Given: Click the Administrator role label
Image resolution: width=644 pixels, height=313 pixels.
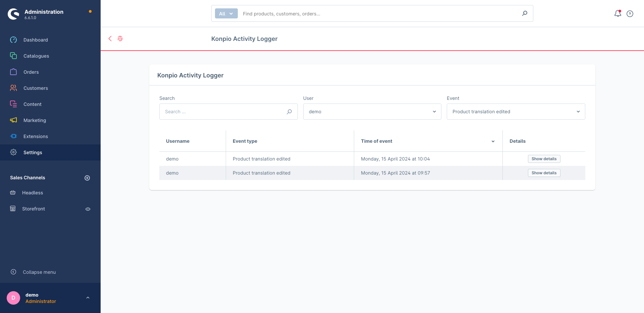Looking at the screenshot, I should click(41, 301).
